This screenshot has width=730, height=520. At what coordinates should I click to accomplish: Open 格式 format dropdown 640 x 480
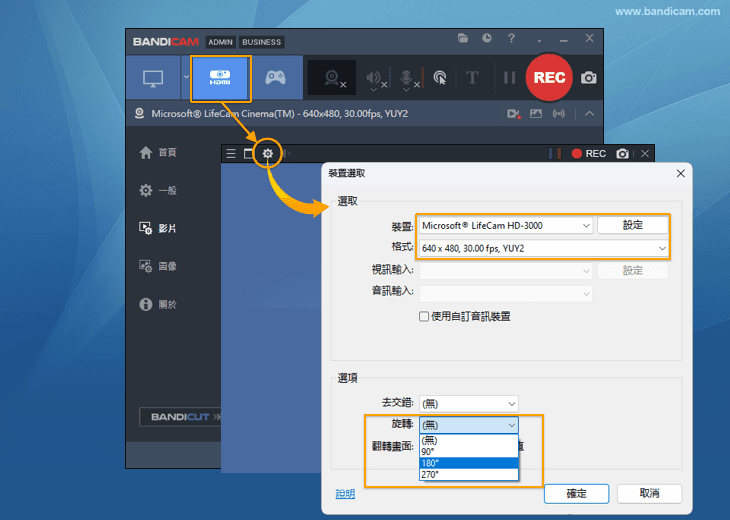click(x=544, y=249)
